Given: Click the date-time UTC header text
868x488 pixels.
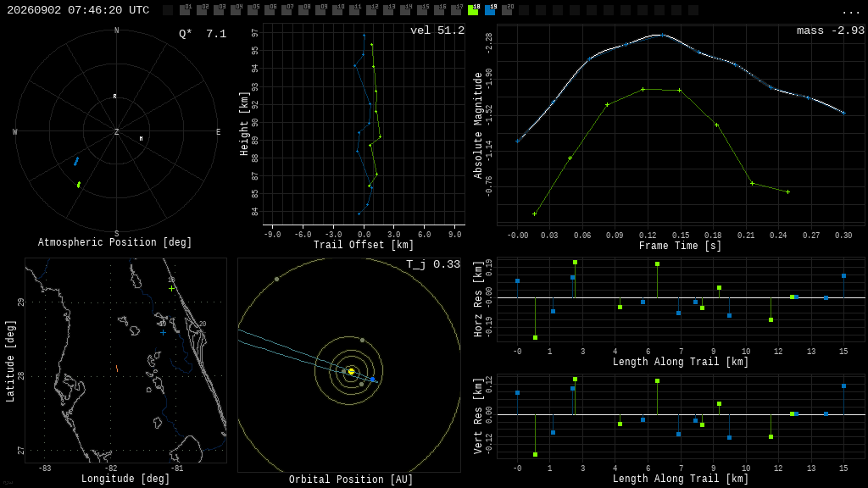Looking at the screenshot, I should pos(78,10).
